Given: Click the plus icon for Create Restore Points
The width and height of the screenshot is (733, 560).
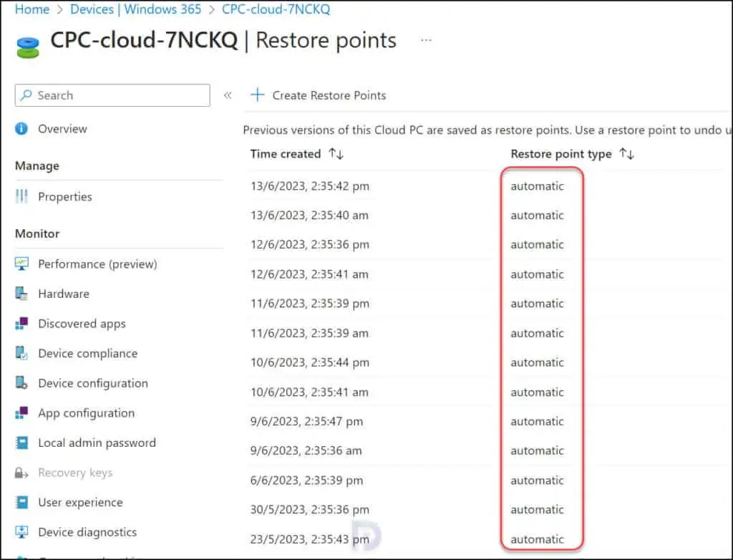Looking at the screenshot, I should pos(258,95).
